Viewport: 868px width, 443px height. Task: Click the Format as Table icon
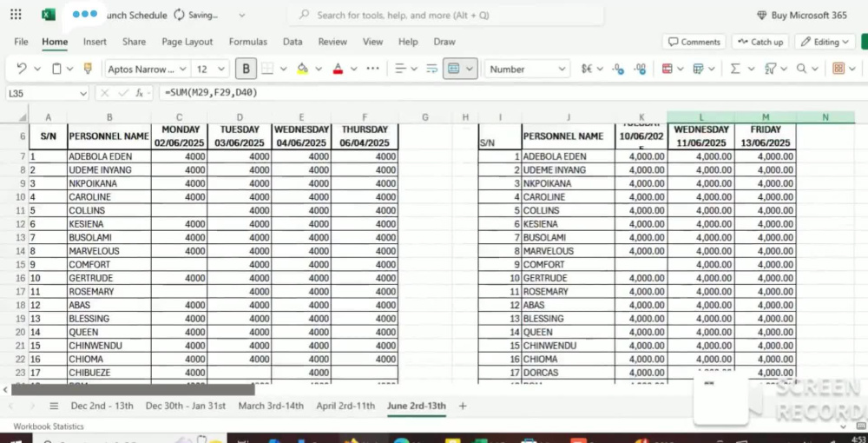click(x=698, y=69)
